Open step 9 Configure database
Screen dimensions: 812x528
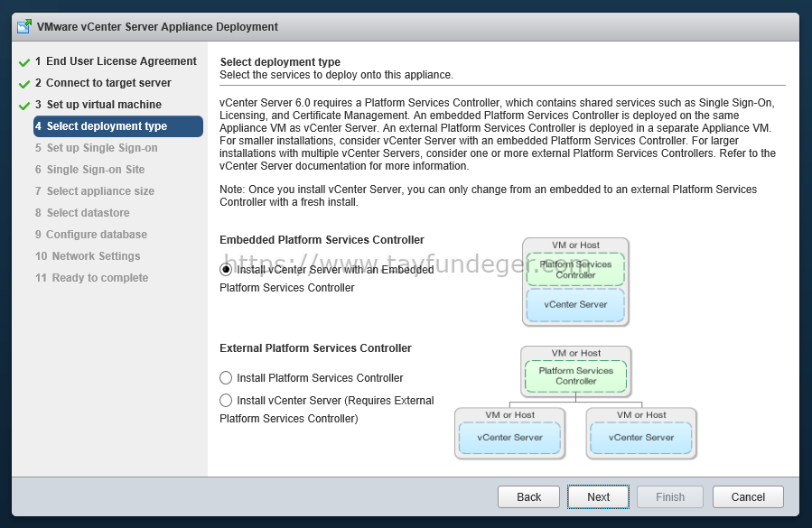91,235
